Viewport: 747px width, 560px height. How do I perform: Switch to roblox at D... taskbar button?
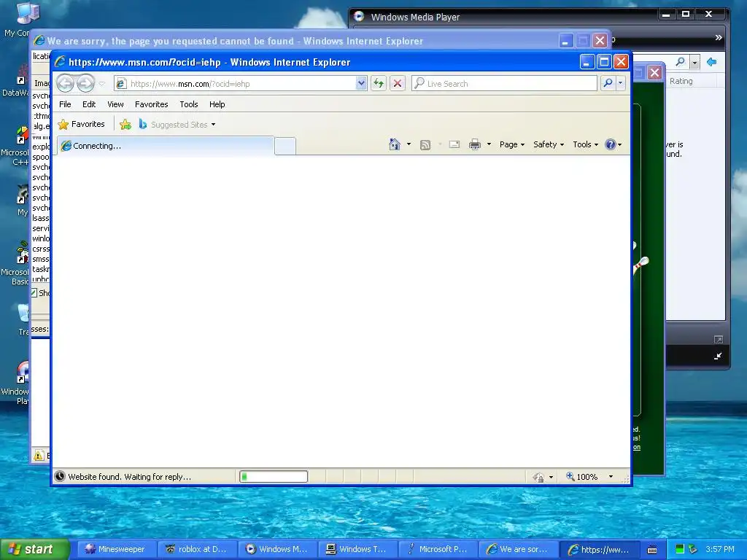click(x=197, y=549)
